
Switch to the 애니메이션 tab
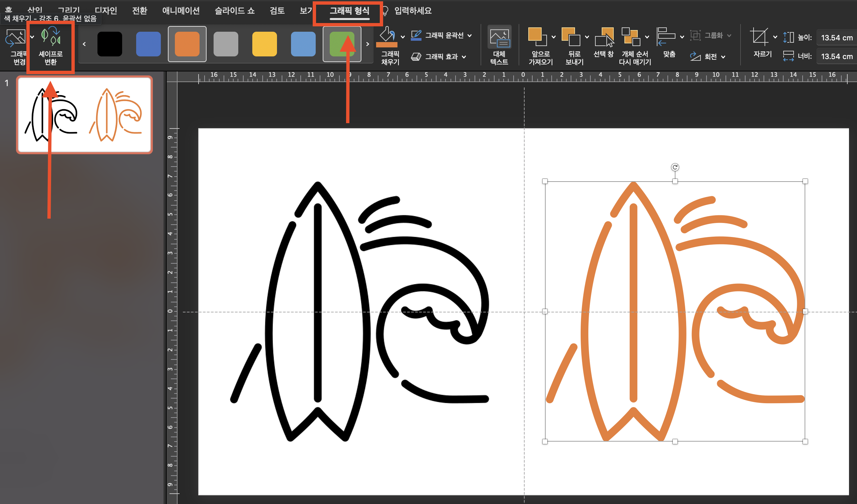click(181, 11)
